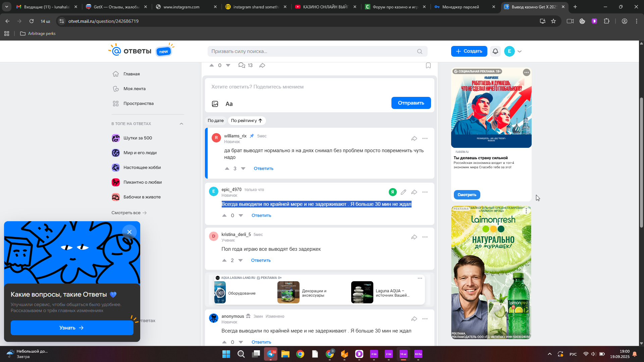The image size is (644, 362).
Task: Open options on the social ad banner
Action: tap(527, 72)
